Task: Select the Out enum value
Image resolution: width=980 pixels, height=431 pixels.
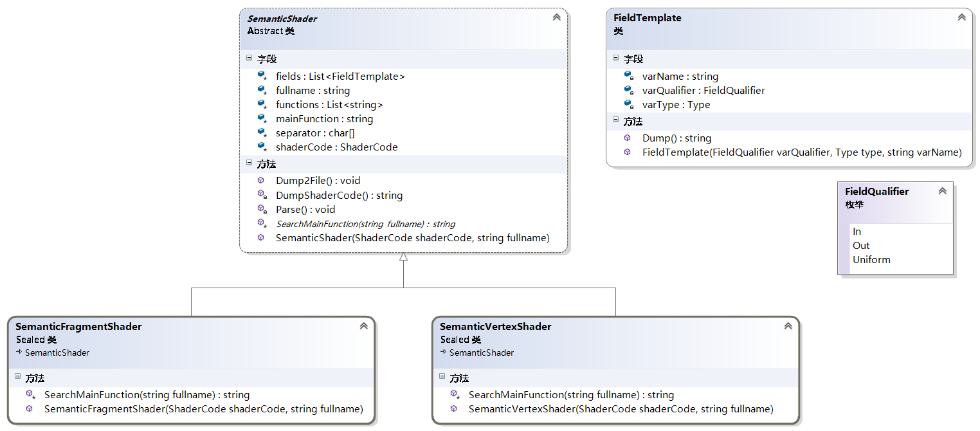Action: point(861,246)
